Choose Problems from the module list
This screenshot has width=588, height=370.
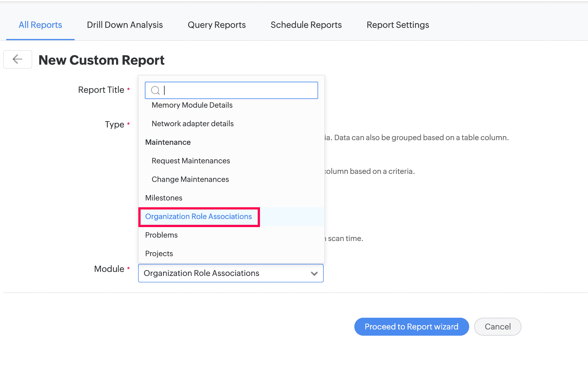pos(161,235)
